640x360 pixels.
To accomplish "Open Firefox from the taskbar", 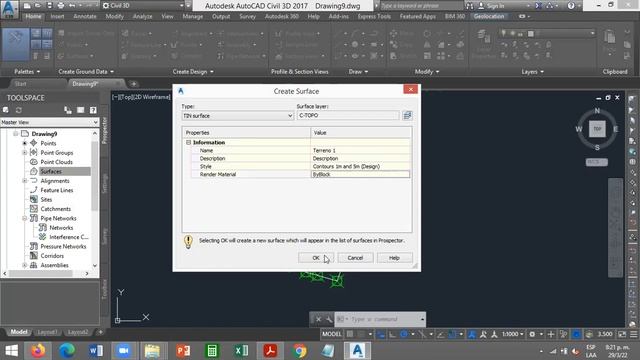I will coord(38,351).
